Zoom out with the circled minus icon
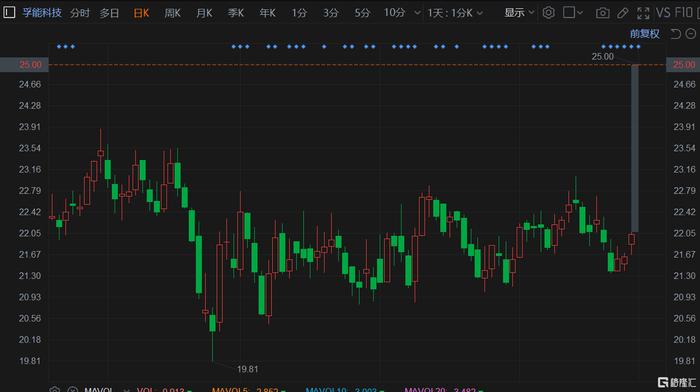The width and height of the screenshot is (700, 392). pos(691,33)
